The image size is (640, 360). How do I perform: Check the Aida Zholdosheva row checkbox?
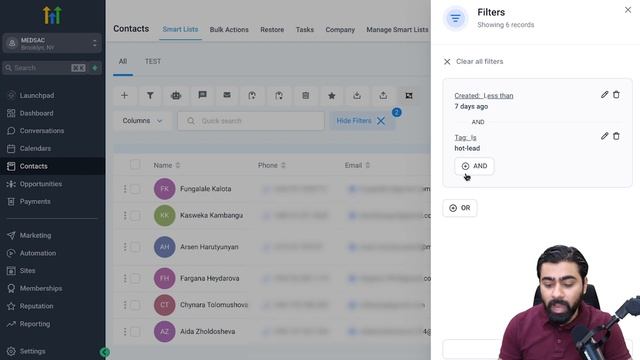pos(135,331)
